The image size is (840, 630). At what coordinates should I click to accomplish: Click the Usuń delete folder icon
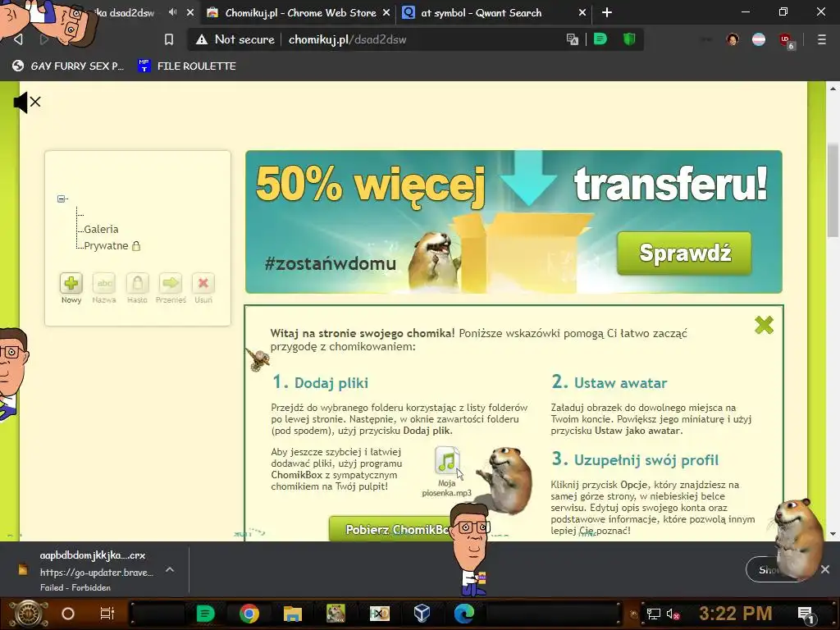(203, 283)
